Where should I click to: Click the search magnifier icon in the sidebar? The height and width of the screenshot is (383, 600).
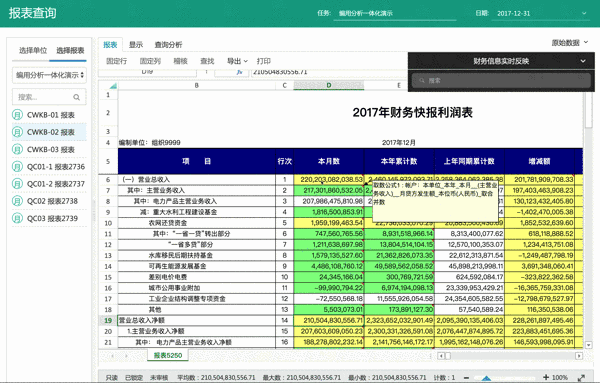pos(77,97)
